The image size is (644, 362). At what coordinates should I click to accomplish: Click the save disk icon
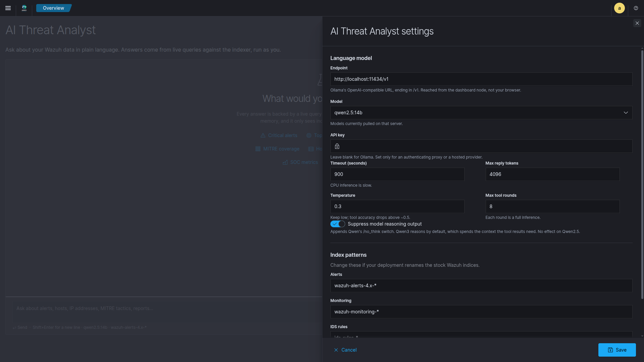point(610,350)
